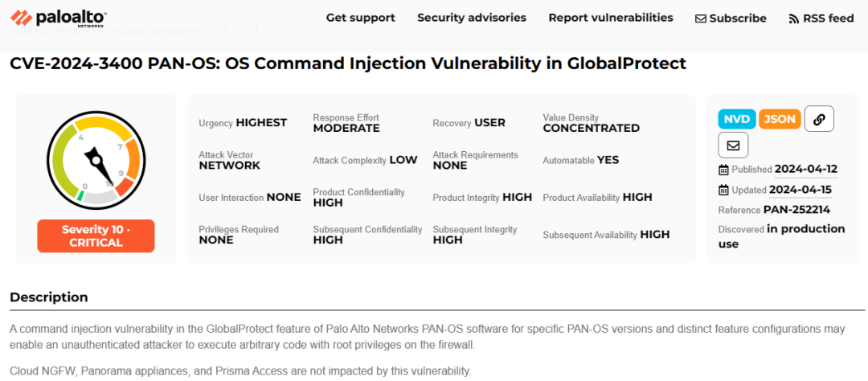
Task: Copy the advisory permalink via link icon
Action: click(819, 119)
